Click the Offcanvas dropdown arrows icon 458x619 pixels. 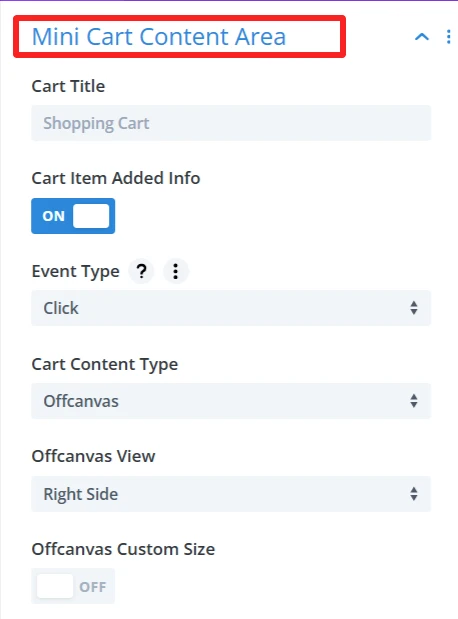[x=414, y=401]
